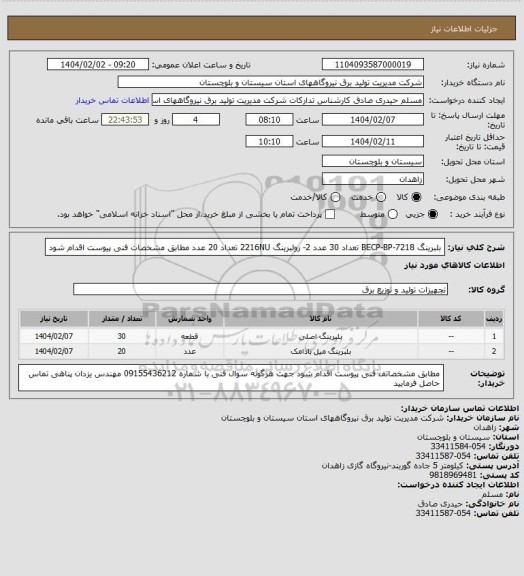The height and width of the screenshot is (576, 524).
Task: Click the goods group field تجهیزات تولید و توزیع برق
Action: (x=260, y=289)
